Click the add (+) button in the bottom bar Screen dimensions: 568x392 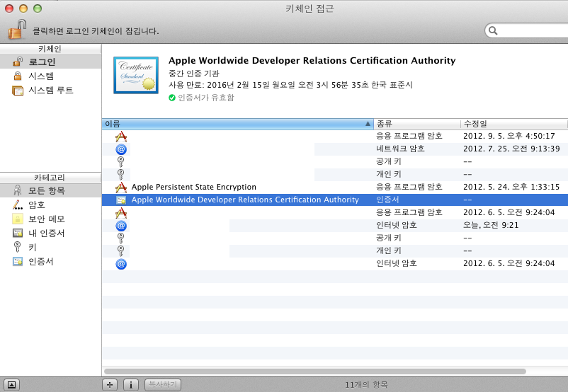coord(110,385)
